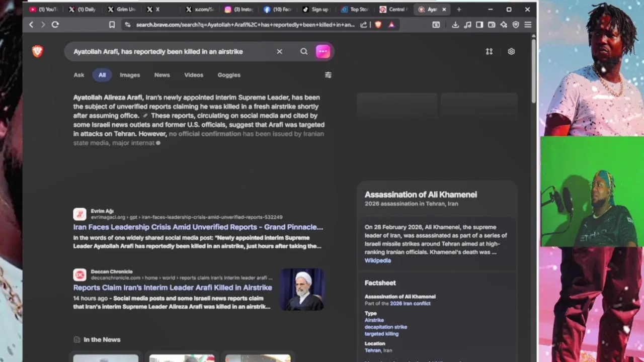The height and width of the screenshot is (362, 644).
Task: Click the Brave Search lion logo
Action: pyautogui.click(x=38, y=51)
